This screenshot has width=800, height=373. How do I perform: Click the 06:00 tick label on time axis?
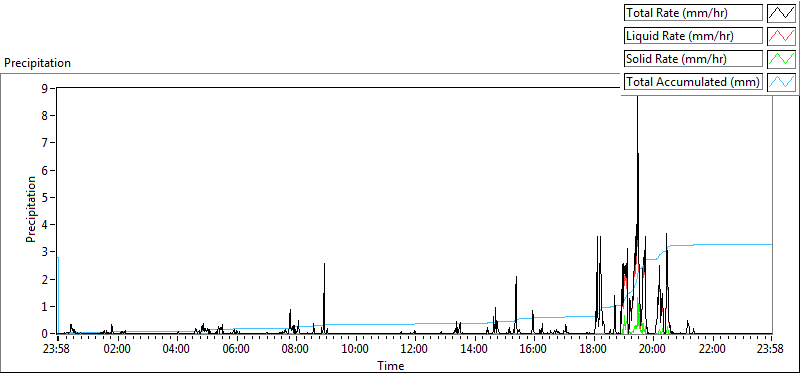tap(237, 350)
